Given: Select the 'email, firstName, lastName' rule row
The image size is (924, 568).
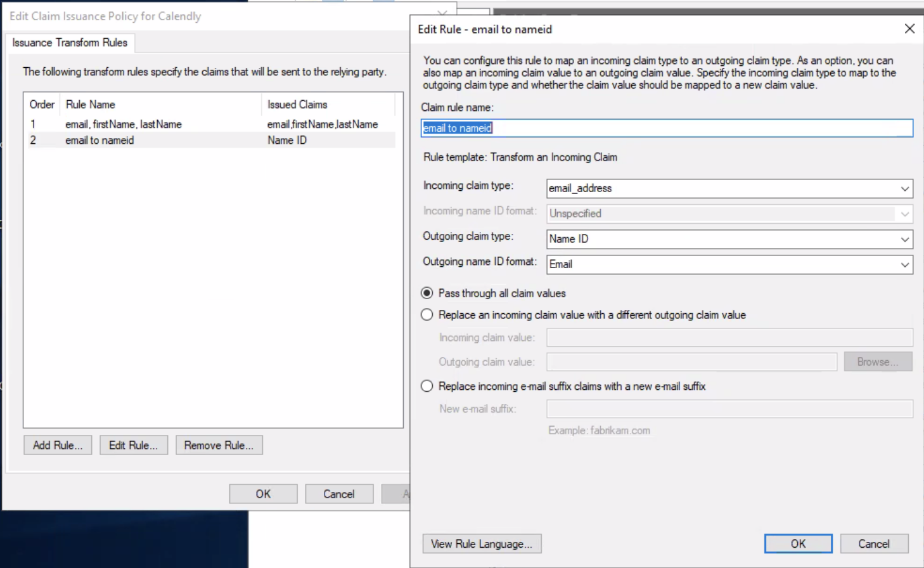Looking at the screenshot, I should (x=124, y=124).
